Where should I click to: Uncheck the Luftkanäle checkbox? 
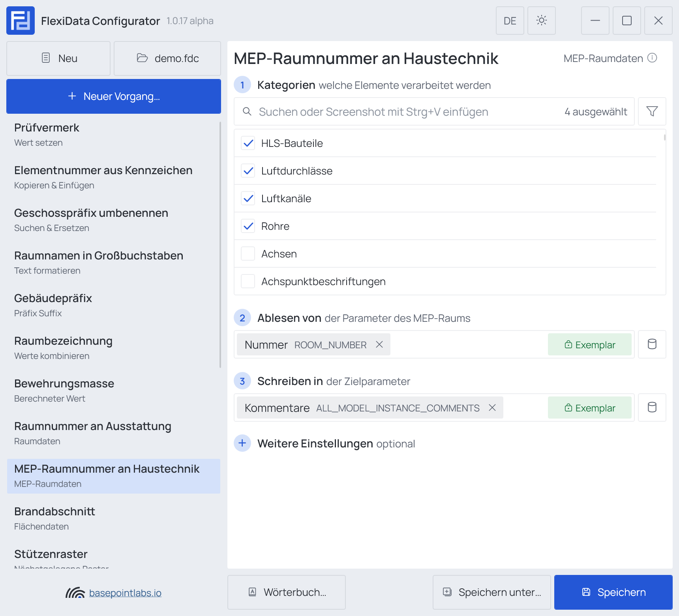pos(248,198)
